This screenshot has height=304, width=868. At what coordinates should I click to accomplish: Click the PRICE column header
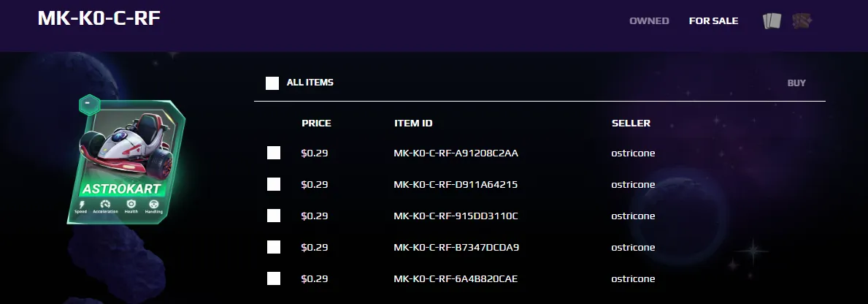click(316, 123)
